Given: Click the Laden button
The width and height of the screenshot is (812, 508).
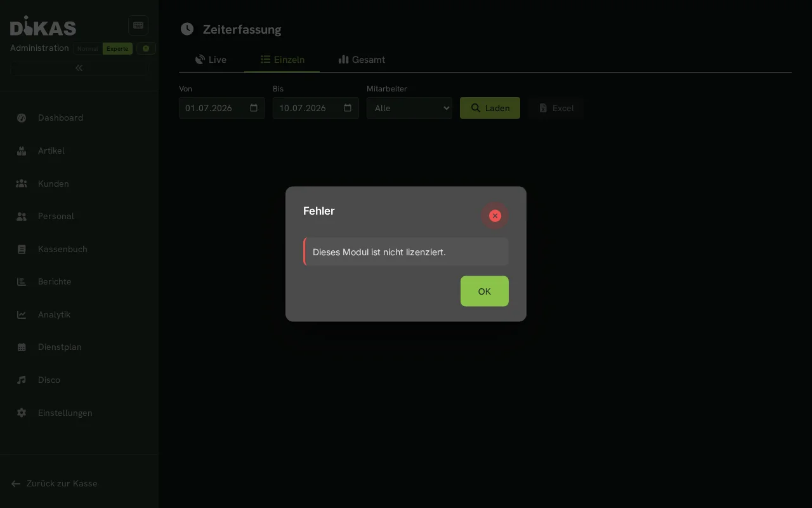Looking at the screenshot, I should click(490, 108).
